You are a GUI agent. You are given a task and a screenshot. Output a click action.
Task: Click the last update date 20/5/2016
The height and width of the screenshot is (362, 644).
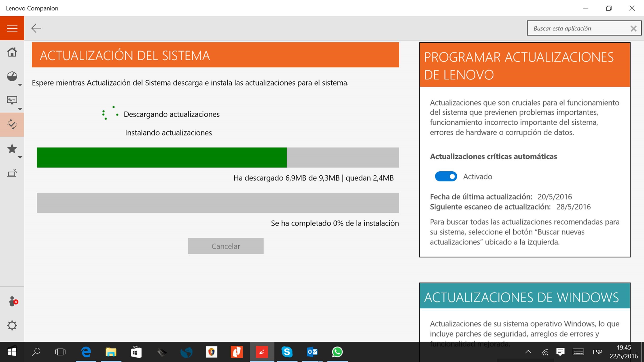coord(555,197)
